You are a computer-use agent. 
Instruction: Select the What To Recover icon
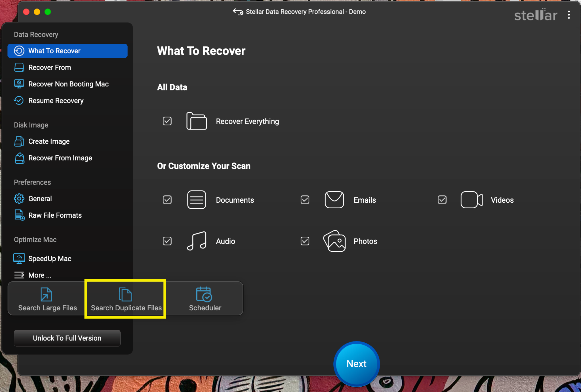tap(19, 51)
